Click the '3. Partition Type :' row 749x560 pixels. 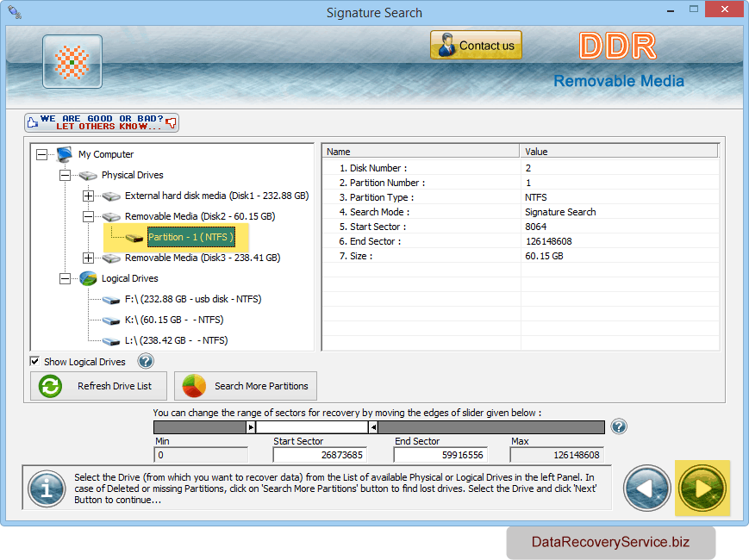pos(521,197)
